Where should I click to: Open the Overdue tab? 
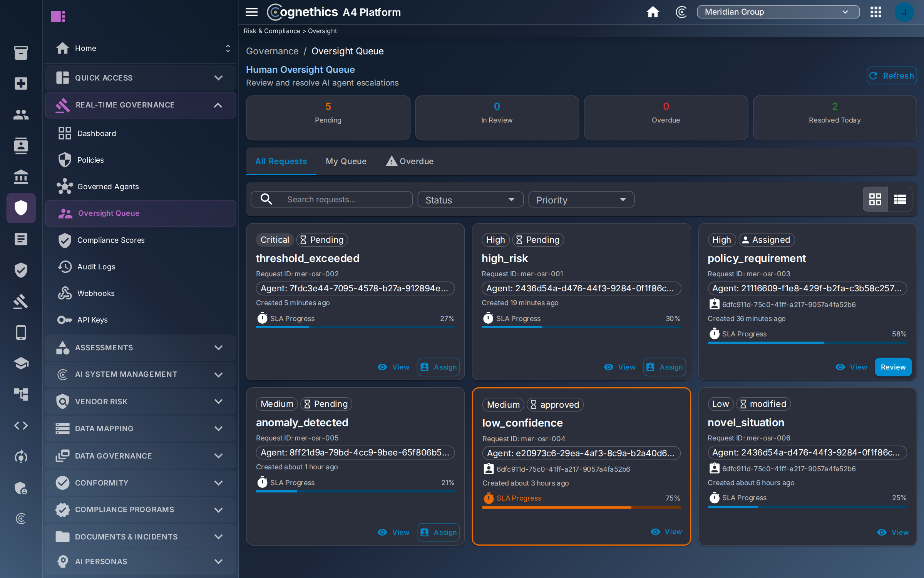410,161
